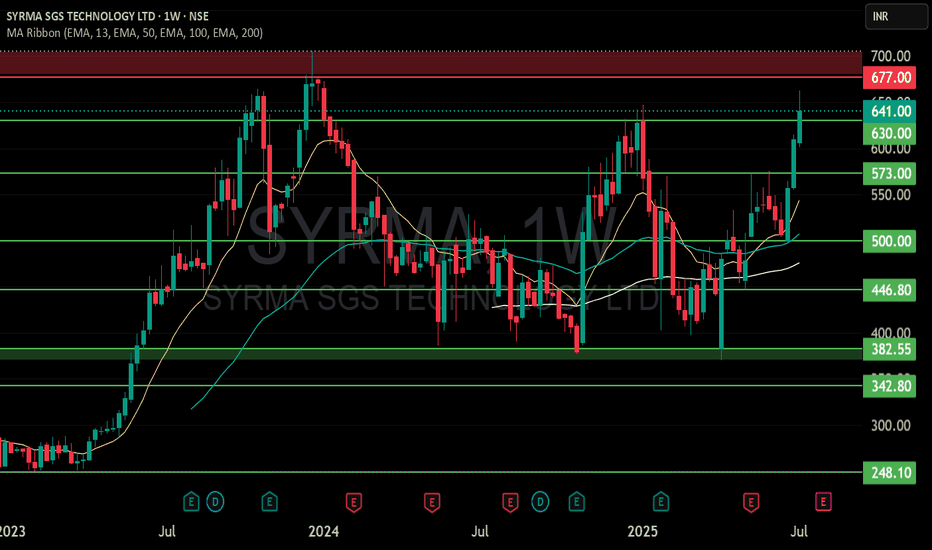Open the green earnings marker for November 2023
The width and height of the screenshot is (932, 550).
pyautogui.click(x=269, y=502)
